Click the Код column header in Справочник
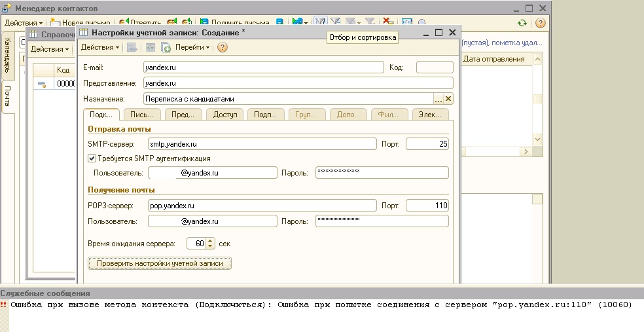Viewport: 644px width, 332px height. (65, 70)
